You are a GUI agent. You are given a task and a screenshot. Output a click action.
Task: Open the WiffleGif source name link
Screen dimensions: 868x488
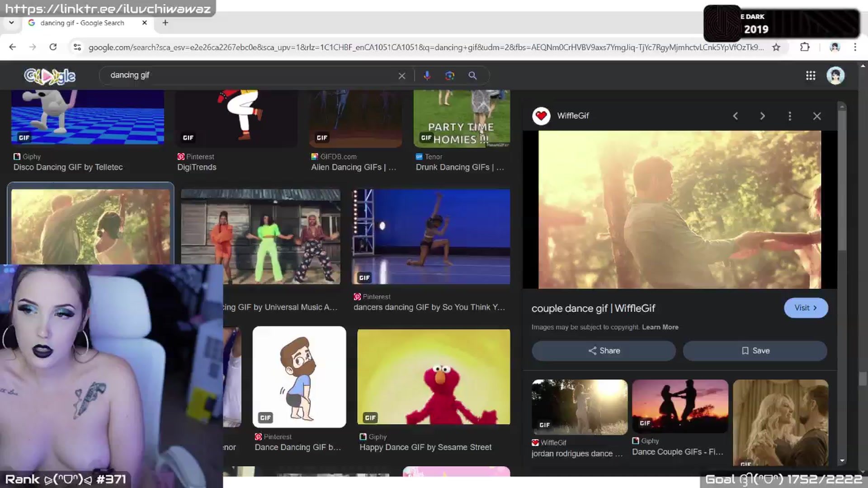[573, 116]
